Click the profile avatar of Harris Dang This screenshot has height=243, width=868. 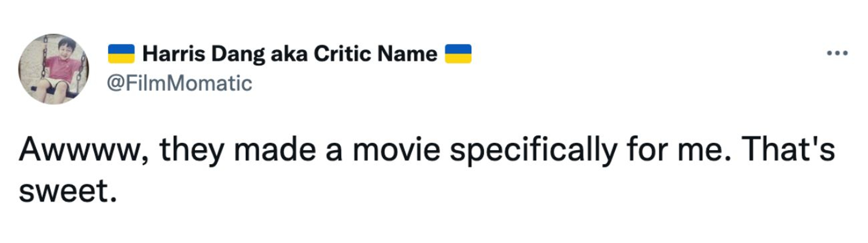point(54,69)
